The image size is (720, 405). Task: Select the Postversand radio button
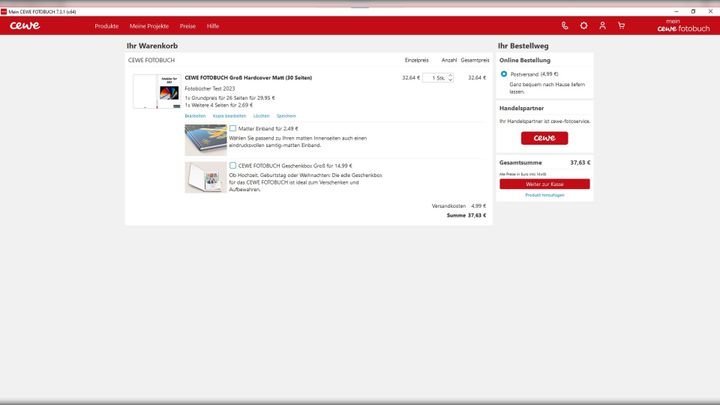click(504, 74)
